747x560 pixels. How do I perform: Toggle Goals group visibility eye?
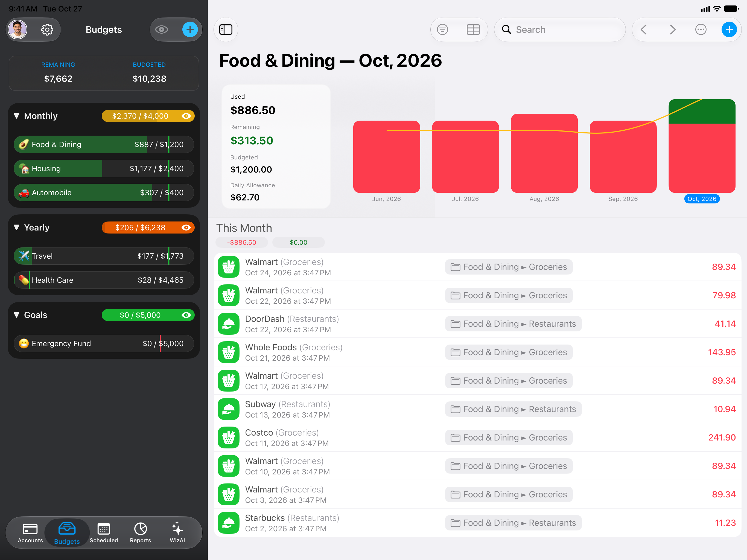tap(186, 315)
